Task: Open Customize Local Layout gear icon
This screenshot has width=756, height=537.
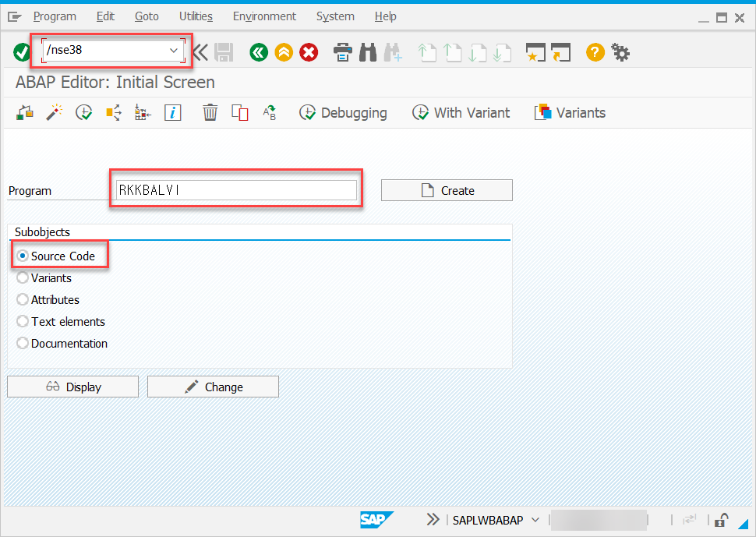Action: 620,52
